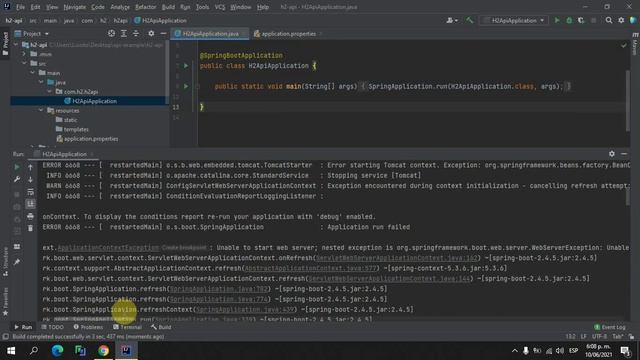The width and height of the screenshot is (640, 360).
Task: Build the project with the hammer icon
Action: coord(470,20)
